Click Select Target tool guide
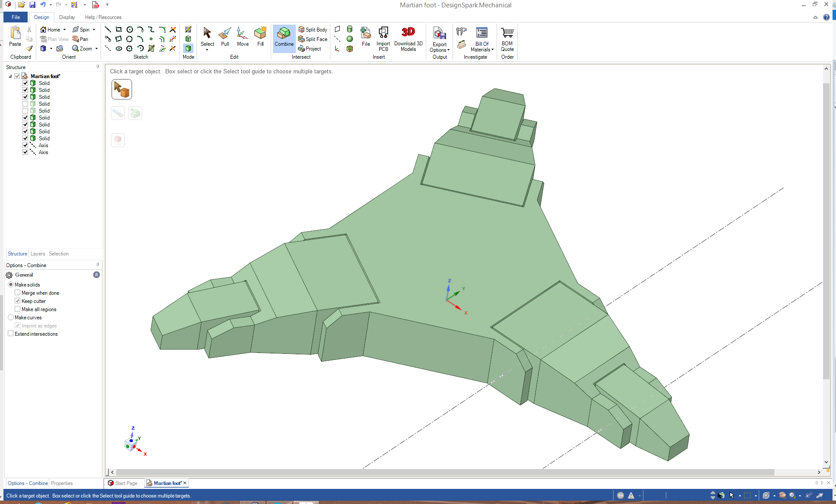This screenshot has width=836, height=504. pos(121,89)
